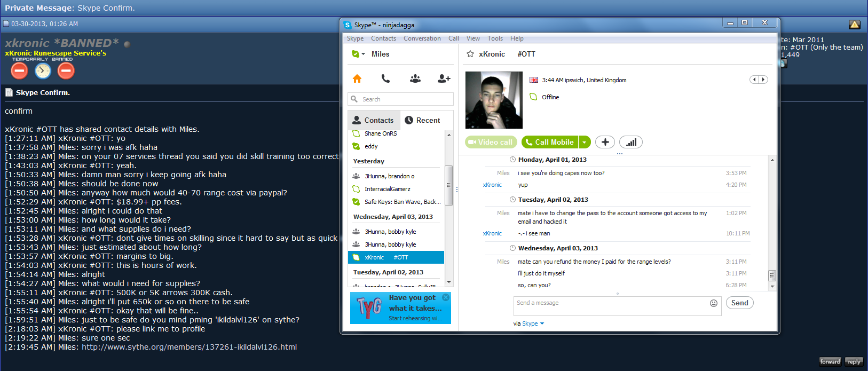The height and width of the screenshot is (371, 868).
Task: Open the Help menu
Action: coord(517,38)
